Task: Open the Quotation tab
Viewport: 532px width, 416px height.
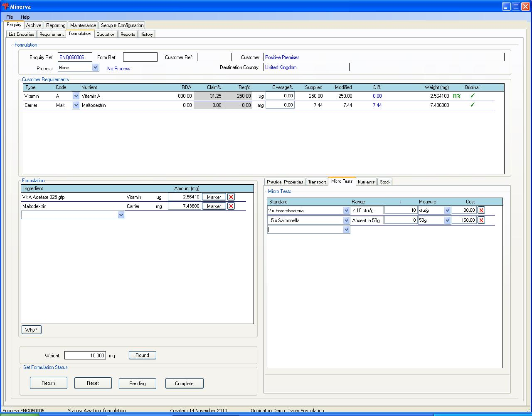Action: tap(106, 34)
